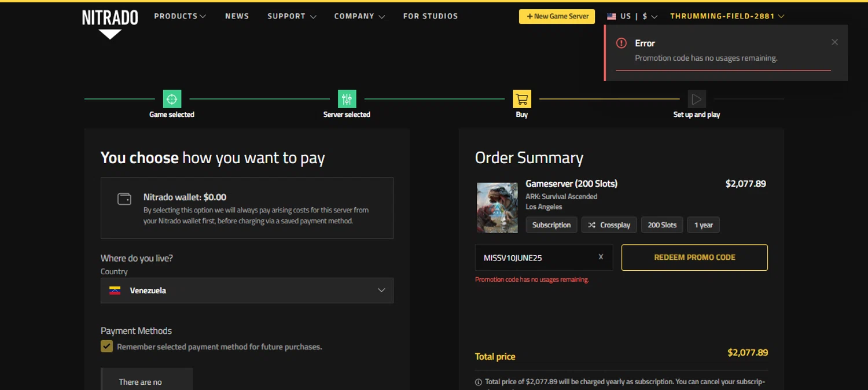Click the Los Angeles location text

pyautogui.click(x=544, y=207)
